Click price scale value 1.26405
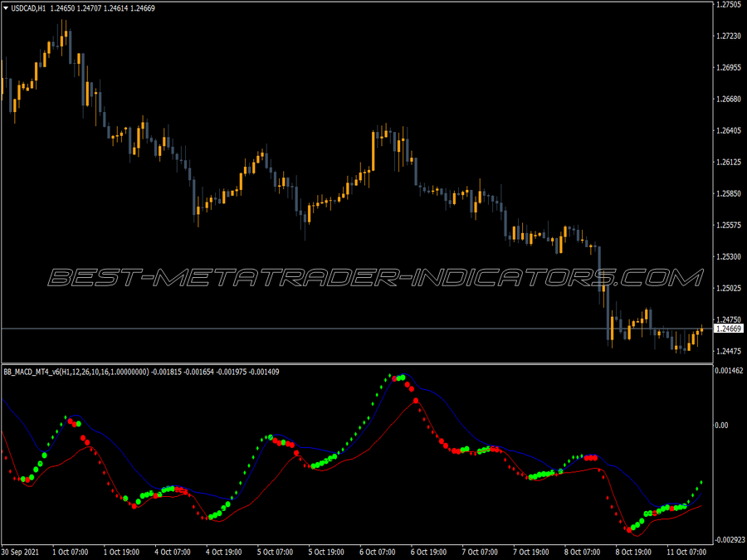 (x=729, y=130)
